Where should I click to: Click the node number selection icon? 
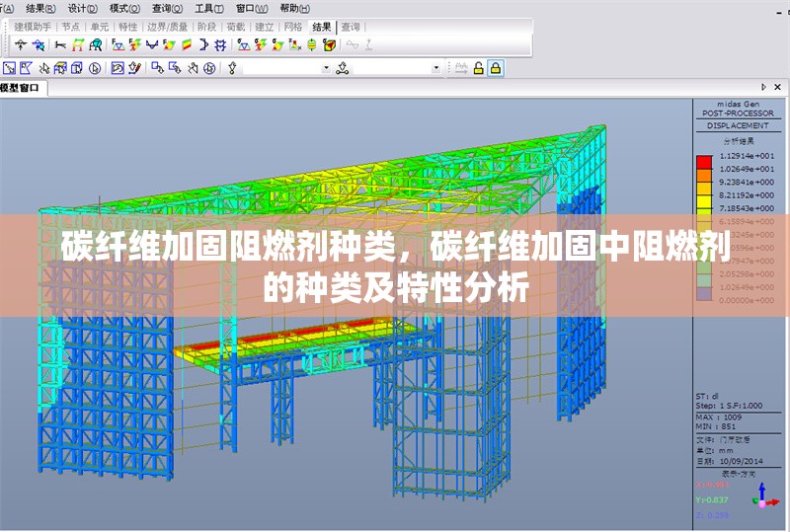click(x=232, y=68)
